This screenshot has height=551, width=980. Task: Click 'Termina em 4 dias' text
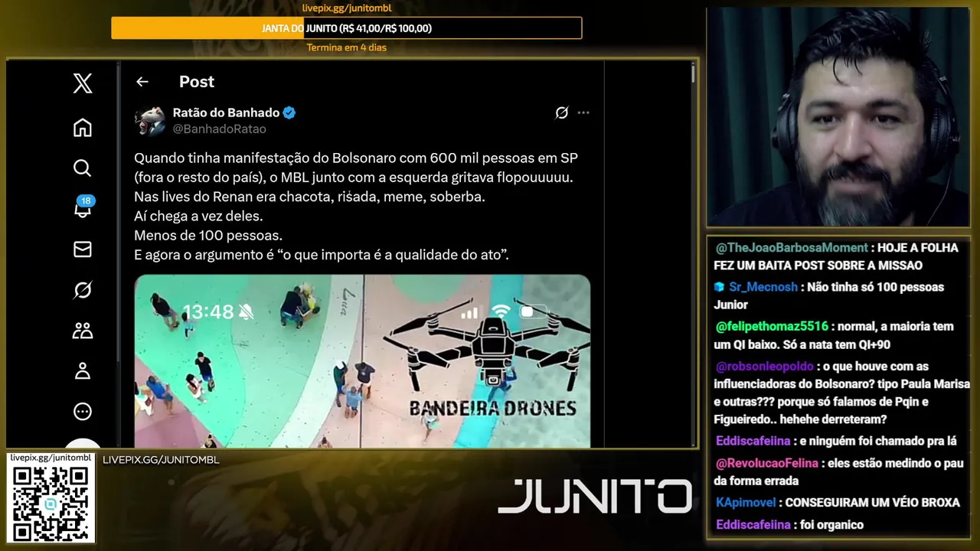click(x=347, y=47)
